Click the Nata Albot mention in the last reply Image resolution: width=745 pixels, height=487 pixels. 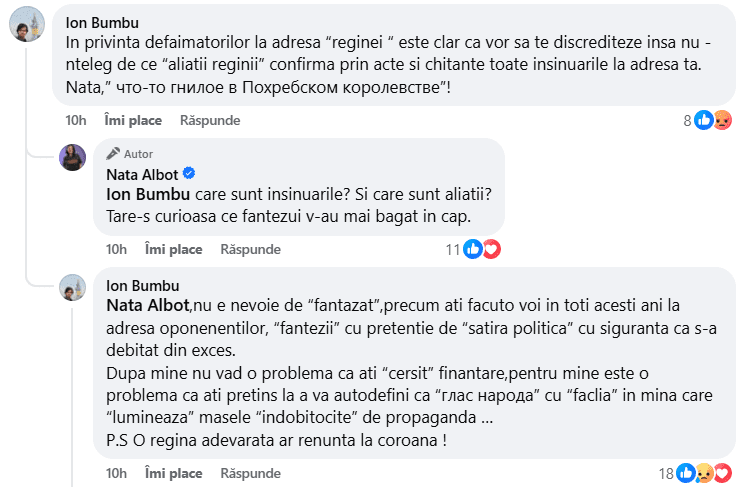[147, 303]
